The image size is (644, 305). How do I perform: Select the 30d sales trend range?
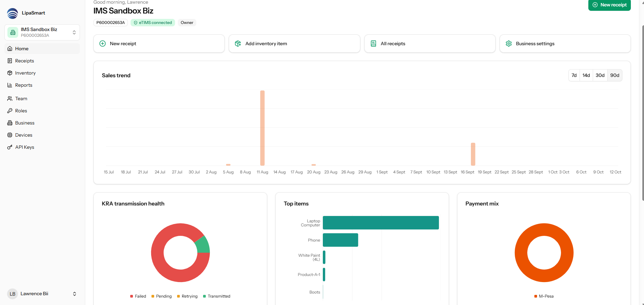(600, 75)
